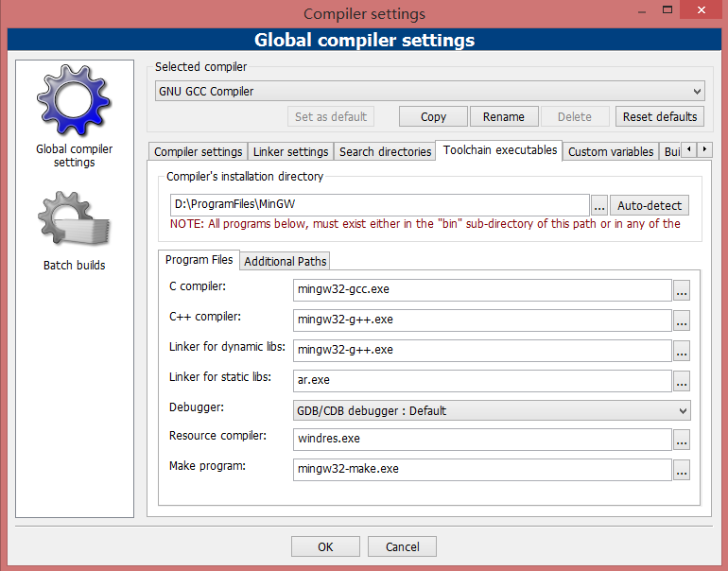Click the "Global compiler settings" blue header
Screen dimensions: 728x571
[x=364, y=40]
